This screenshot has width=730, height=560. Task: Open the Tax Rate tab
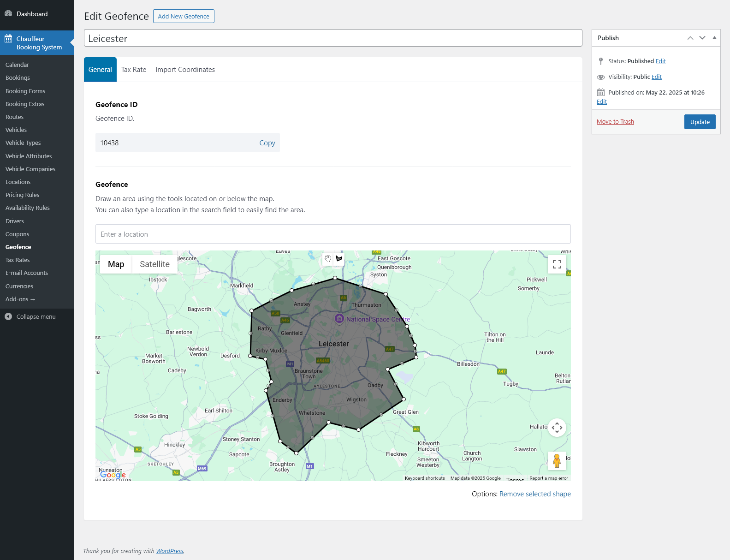[x=134, y=70]
